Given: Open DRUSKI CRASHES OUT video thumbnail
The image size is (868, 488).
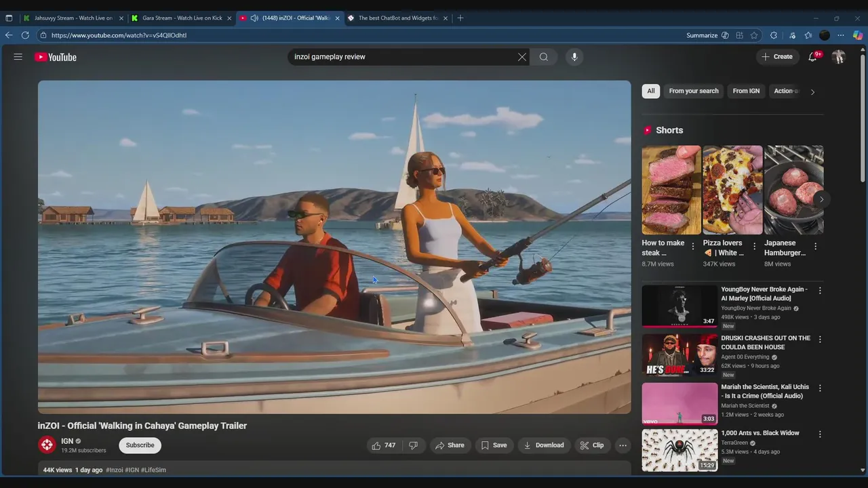Looking at the screenshot, I should tap(679, 354).
